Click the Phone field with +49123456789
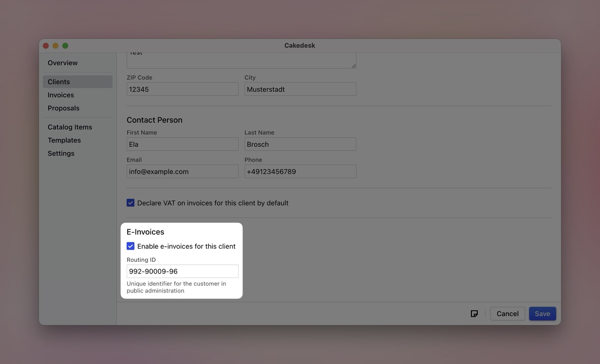Viewport: 600px width, 364px height. click(x=300, y=171)
